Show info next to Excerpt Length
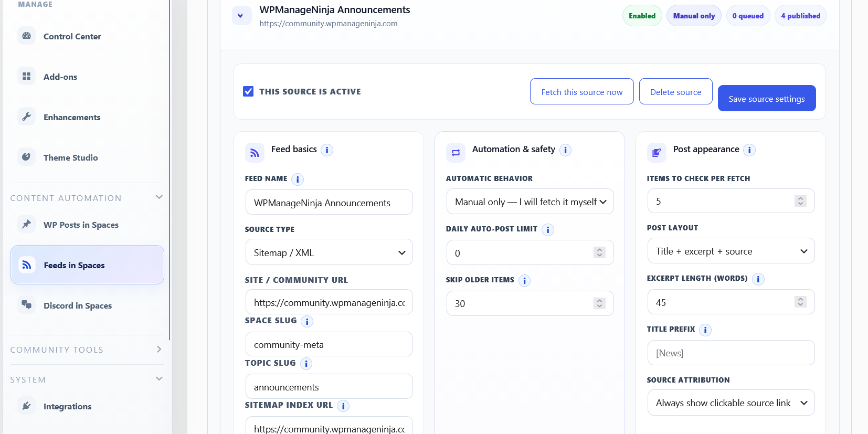The image size is (868, 434). coord(758,279)
